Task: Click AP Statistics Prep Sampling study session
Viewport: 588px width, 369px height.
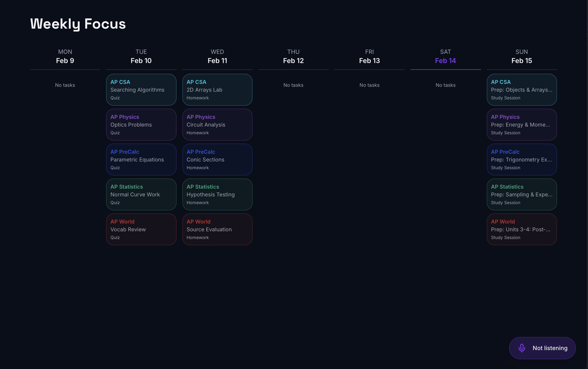Action: coord(522,194)
